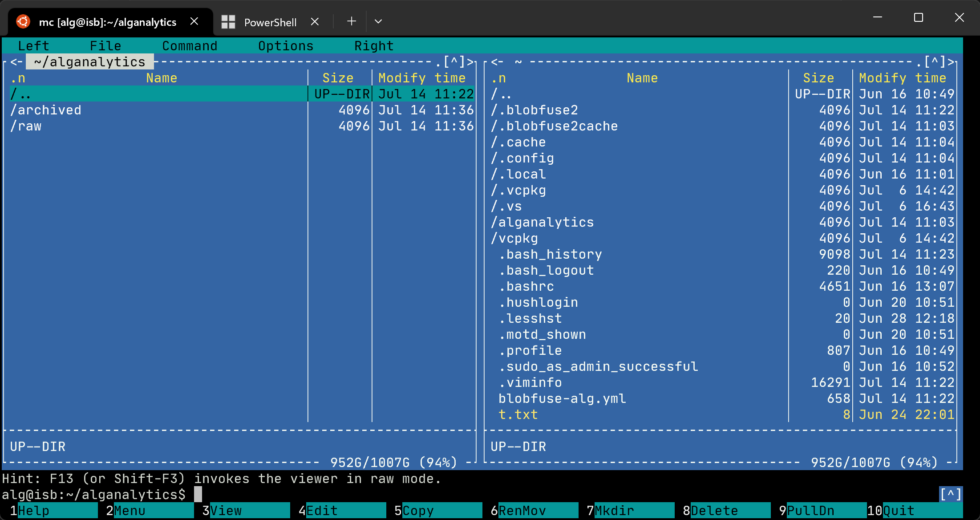The width and height of the screenshot is (980, 520).
Task: Close the PowerShell tab
Action: 315,21
